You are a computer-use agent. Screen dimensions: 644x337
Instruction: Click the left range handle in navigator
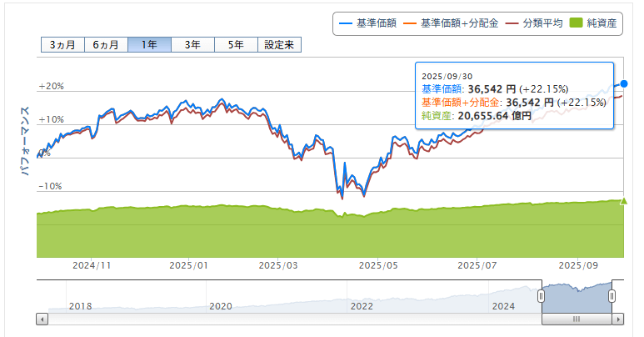pyautogui.click(x=541, y=295)
